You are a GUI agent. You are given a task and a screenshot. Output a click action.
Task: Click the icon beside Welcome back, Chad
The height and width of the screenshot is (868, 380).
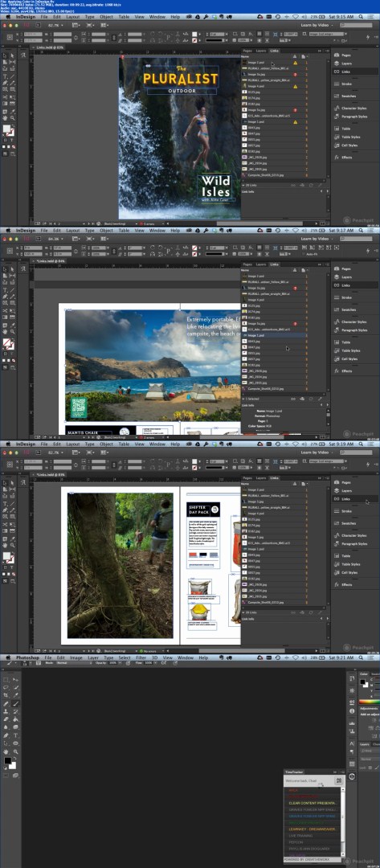(x=338, y=780)
